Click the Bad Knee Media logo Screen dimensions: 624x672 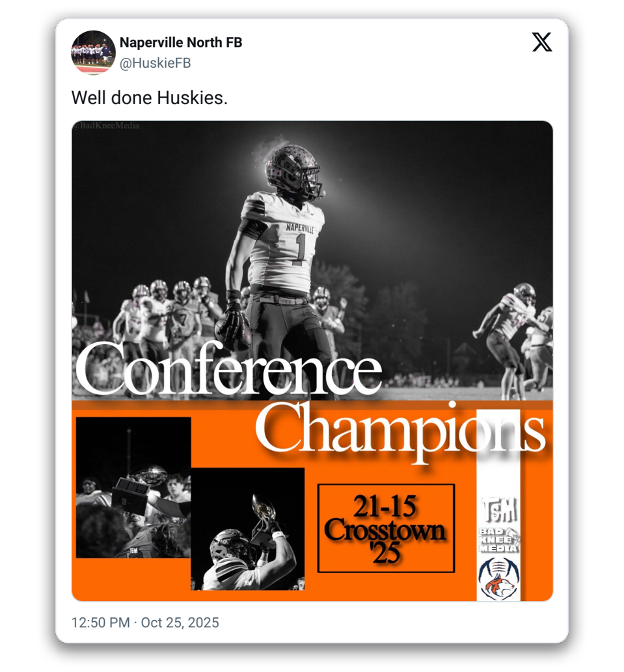click(498, 540)
